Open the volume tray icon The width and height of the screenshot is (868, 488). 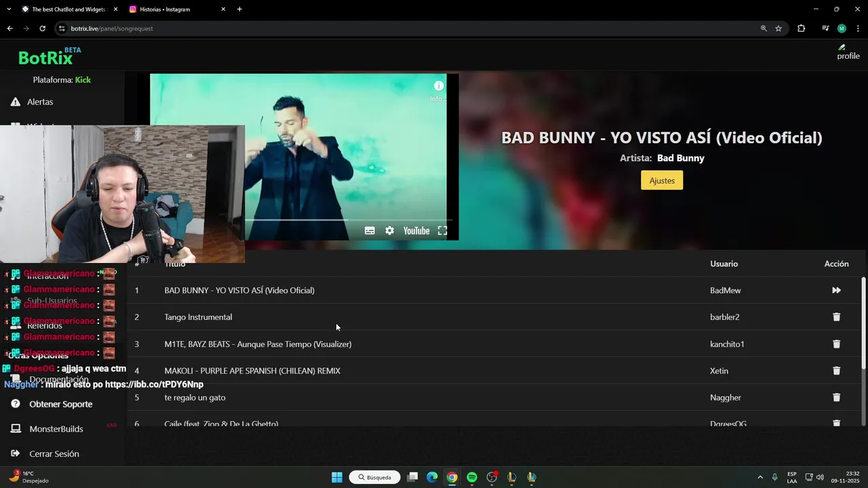coord(820,477)
